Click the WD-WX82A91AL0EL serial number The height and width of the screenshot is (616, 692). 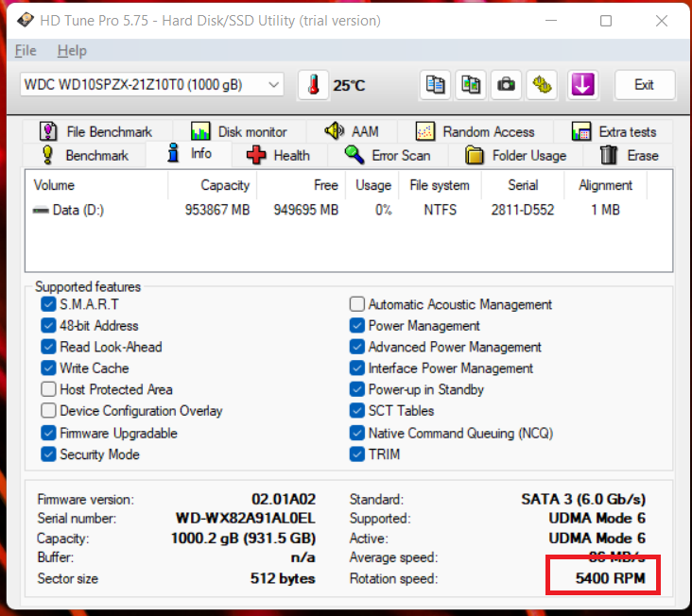[x=246, y=518]
